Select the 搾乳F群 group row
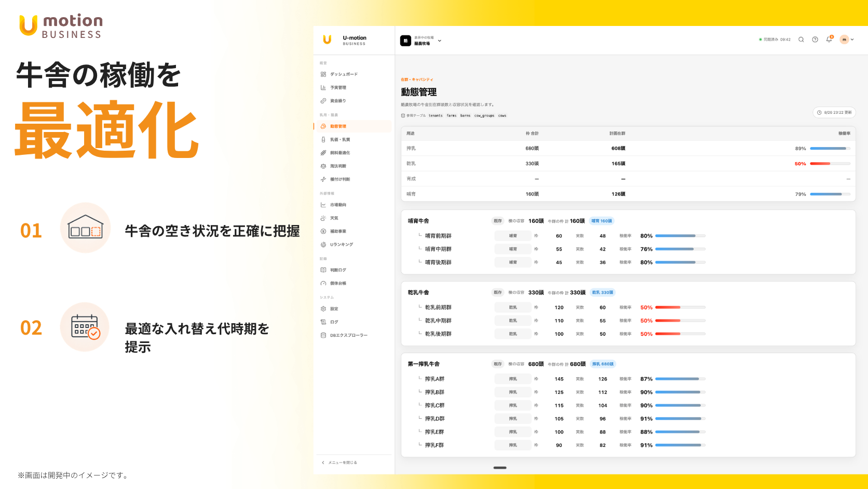Viewport: 868px width, 489px height. tap(557, 445)
